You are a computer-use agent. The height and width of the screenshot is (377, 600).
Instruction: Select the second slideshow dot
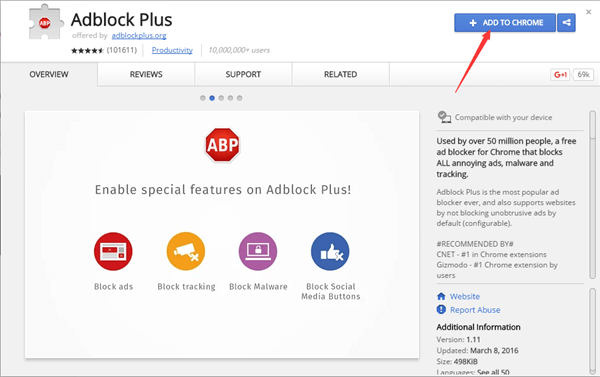212,98
